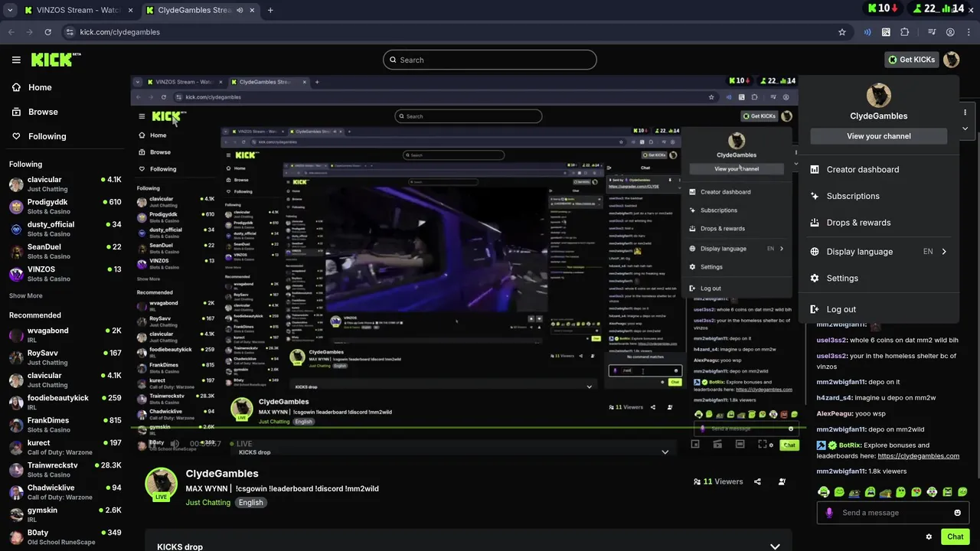Open Chrome three-dot menu

(968, 32)
